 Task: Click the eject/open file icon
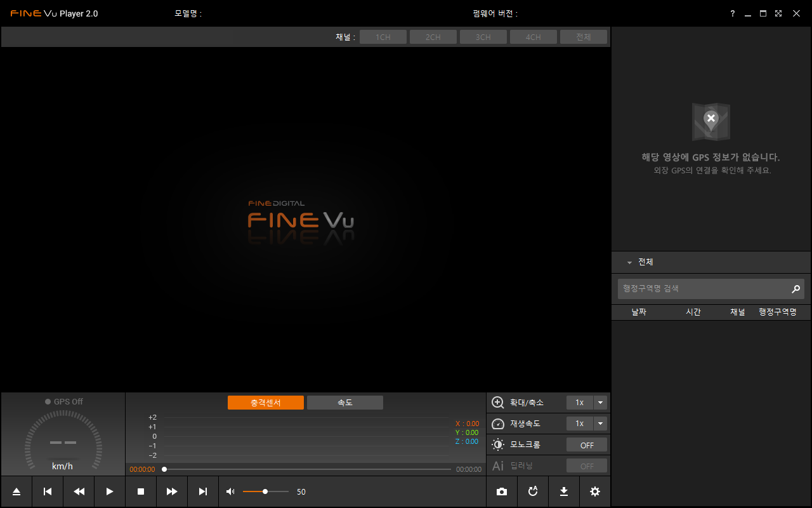[x=16, y=491]
